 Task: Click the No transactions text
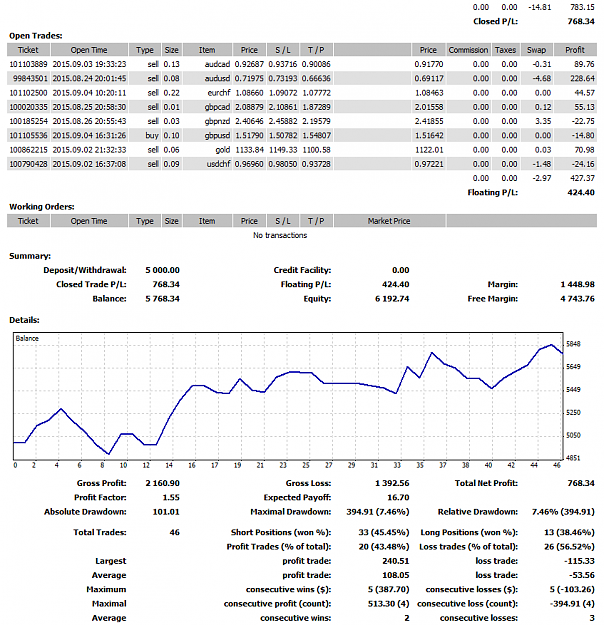(280, 235)
